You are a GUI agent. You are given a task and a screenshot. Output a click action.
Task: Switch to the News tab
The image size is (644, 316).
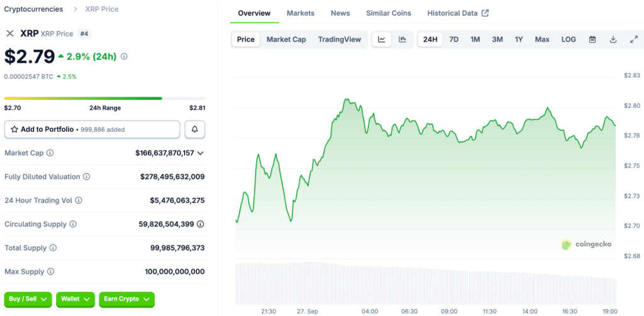click(340, 13)
